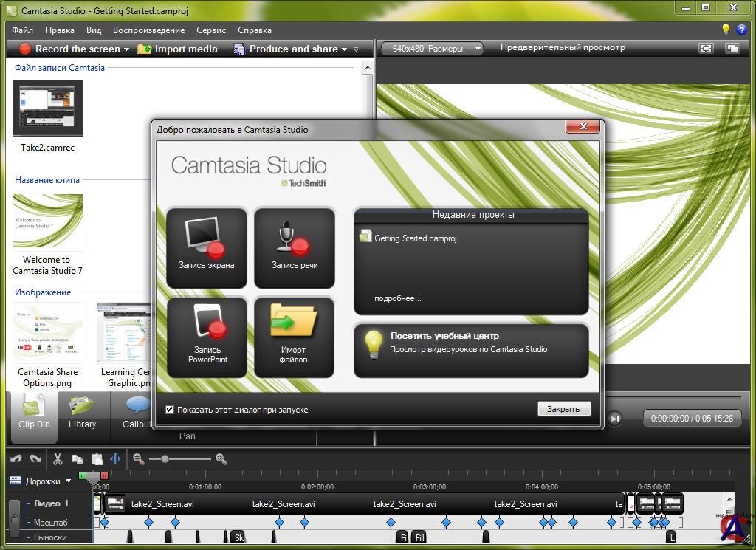Click the split clip icon in timeline toolbar
Screen dimensions: 756x550
pos(115,459)
